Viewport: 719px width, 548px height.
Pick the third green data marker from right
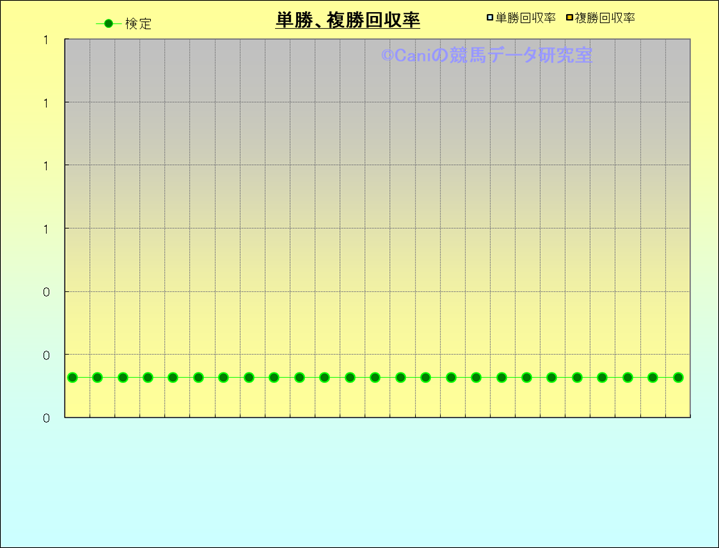628,377
